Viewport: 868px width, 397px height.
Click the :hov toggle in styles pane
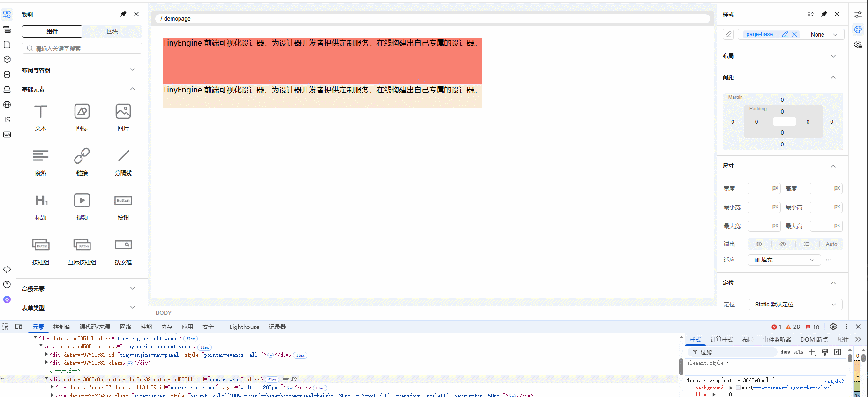[785, 352]
